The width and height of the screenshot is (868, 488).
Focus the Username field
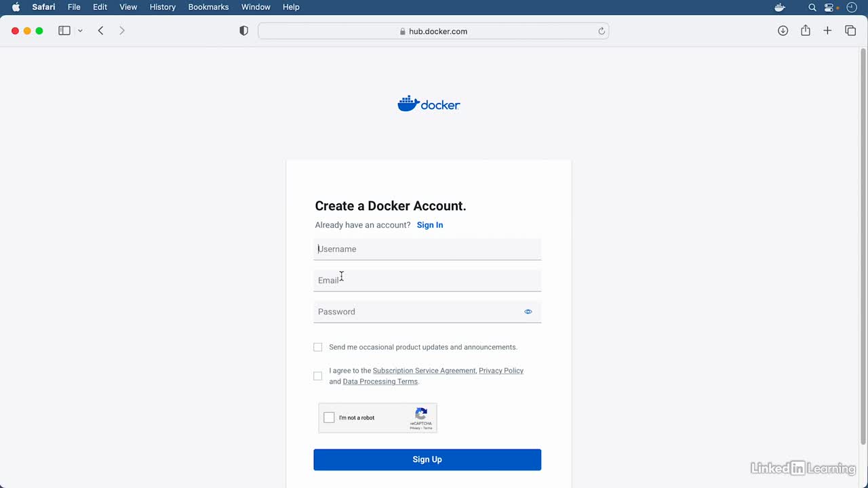tap(427, 249)
